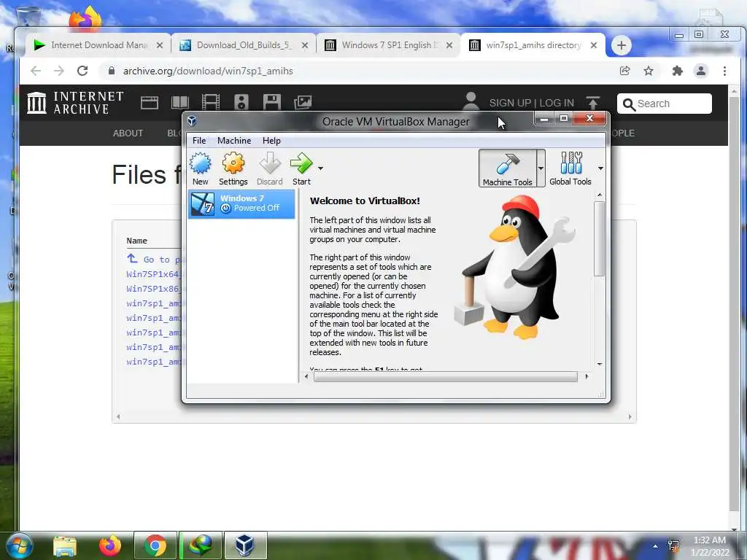Open the Internet Archive images icon

click(x=303, y=102)
